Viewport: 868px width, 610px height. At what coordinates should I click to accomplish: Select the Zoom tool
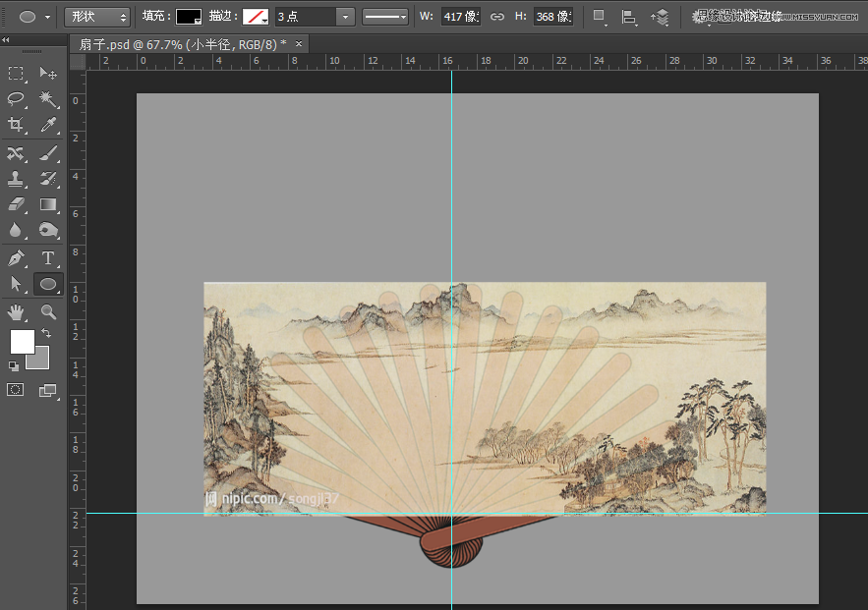tap(46, 309)
